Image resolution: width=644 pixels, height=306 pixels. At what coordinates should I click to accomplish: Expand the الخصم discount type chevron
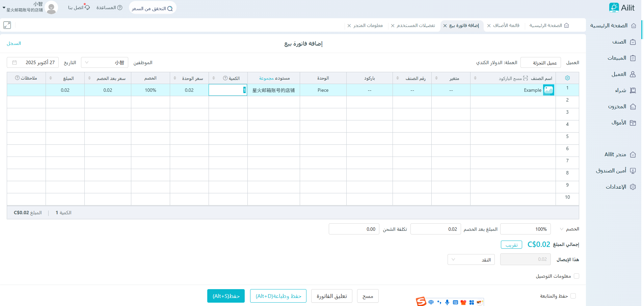point(562,229)
